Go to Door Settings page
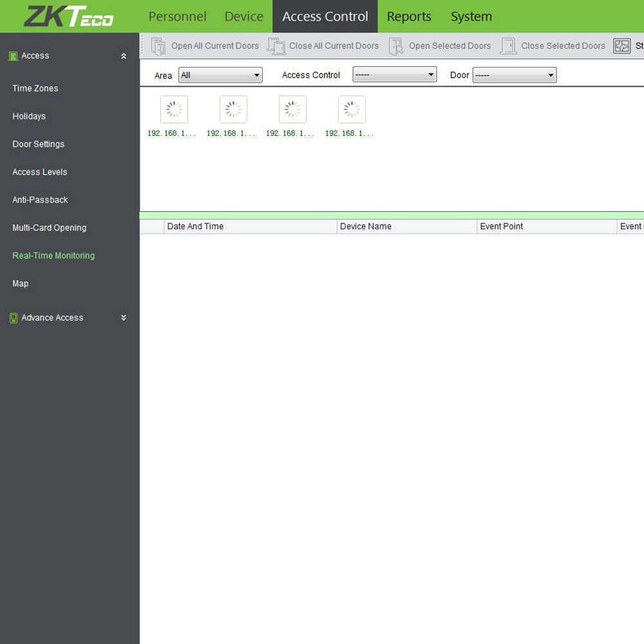This screenshot has height=644, width=644. 39,144
